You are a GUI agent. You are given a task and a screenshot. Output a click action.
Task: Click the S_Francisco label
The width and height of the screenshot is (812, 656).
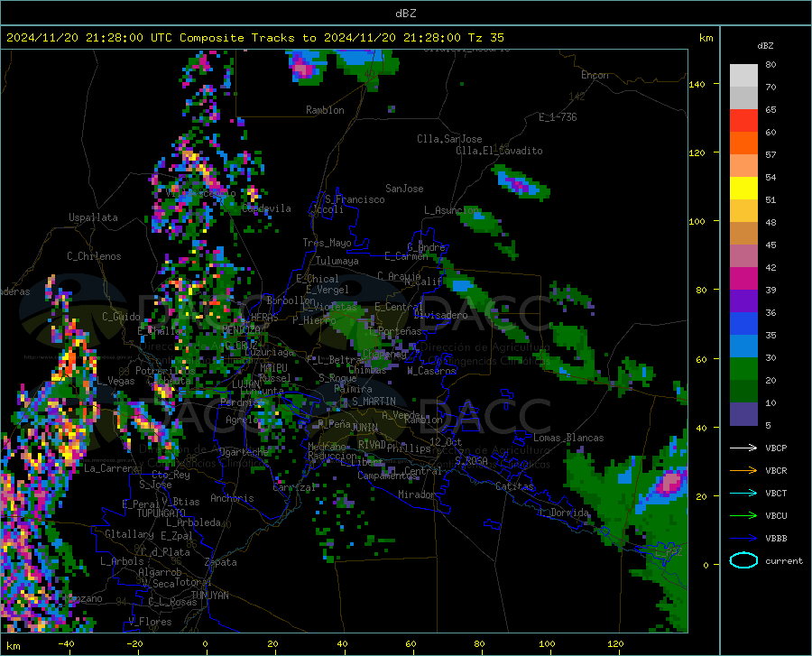point(355,199)
